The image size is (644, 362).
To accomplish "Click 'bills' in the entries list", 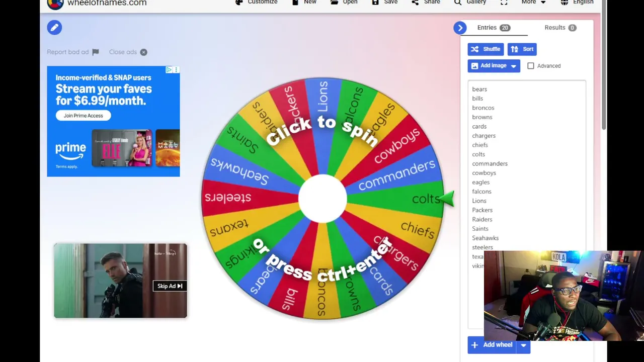I will click(477, 99).
